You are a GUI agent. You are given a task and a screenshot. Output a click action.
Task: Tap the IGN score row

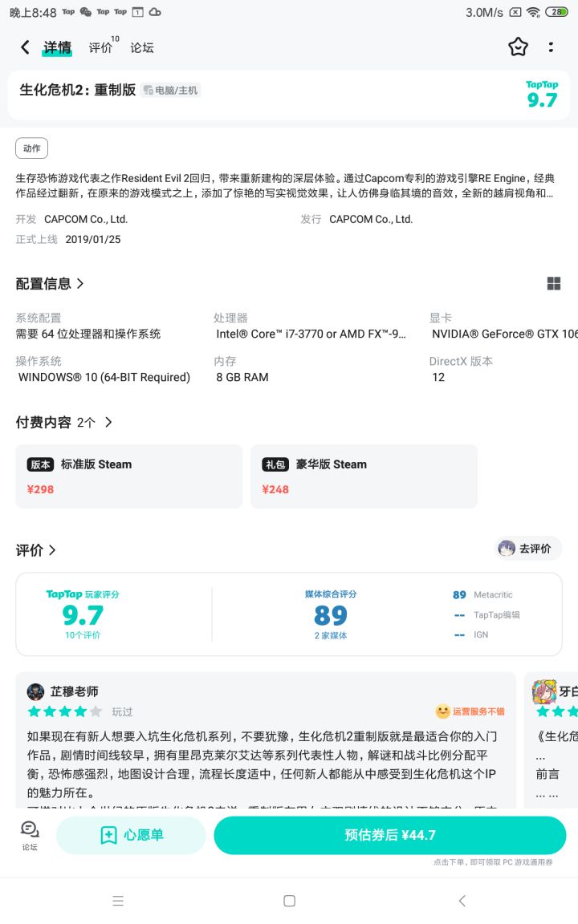tap(471, 634)
